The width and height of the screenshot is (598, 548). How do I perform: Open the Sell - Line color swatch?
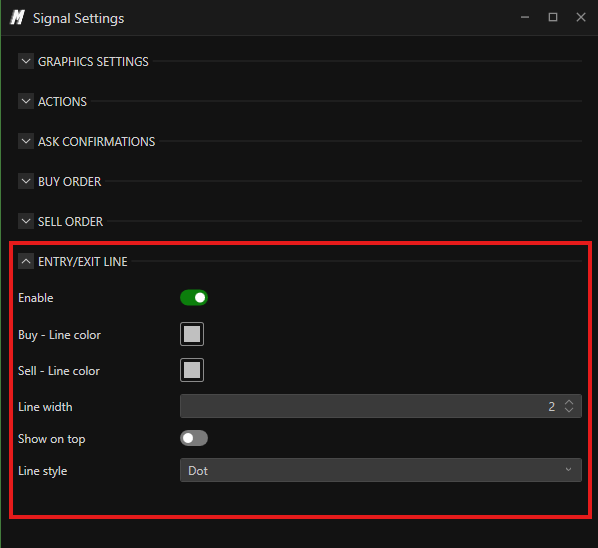(192, 370)
